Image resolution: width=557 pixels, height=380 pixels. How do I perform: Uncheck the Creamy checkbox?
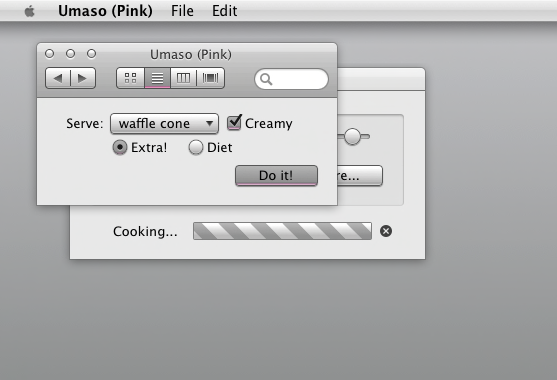tap(234, 123)
